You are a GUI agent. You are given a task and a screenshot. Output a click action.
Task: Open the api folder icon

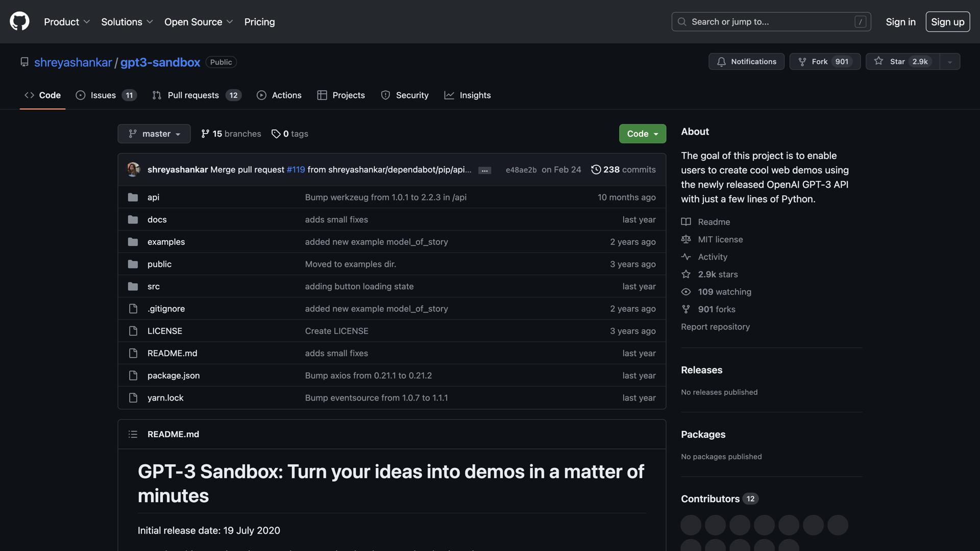coord(133,197)
